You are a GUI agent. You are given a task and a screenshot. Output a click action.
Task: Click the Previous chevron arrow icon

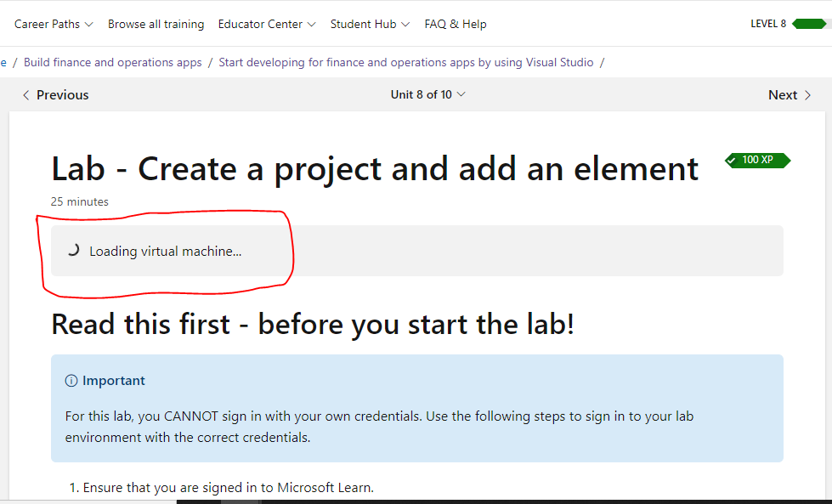25,94
